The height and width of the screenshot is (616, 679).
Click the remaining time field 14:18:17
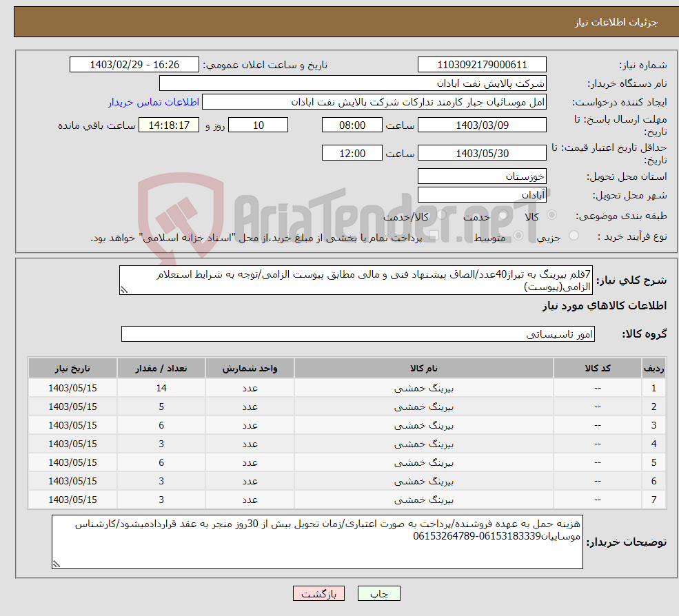point(169,125)
